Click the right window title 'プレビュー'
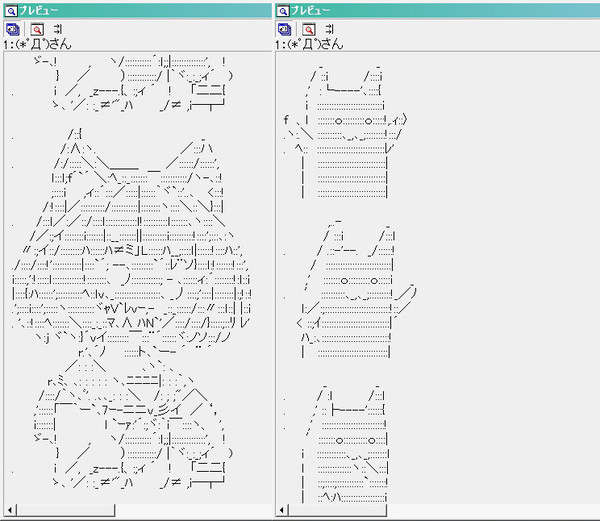This screenshot has width=600, height=521. pyautogui.click(x=310, y=11)
